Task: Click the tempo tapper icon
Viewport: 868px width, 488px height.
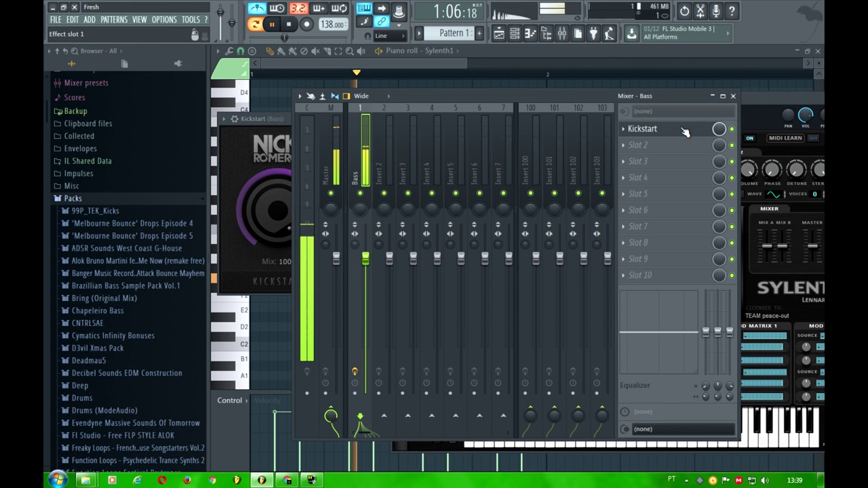Action: 608,33
